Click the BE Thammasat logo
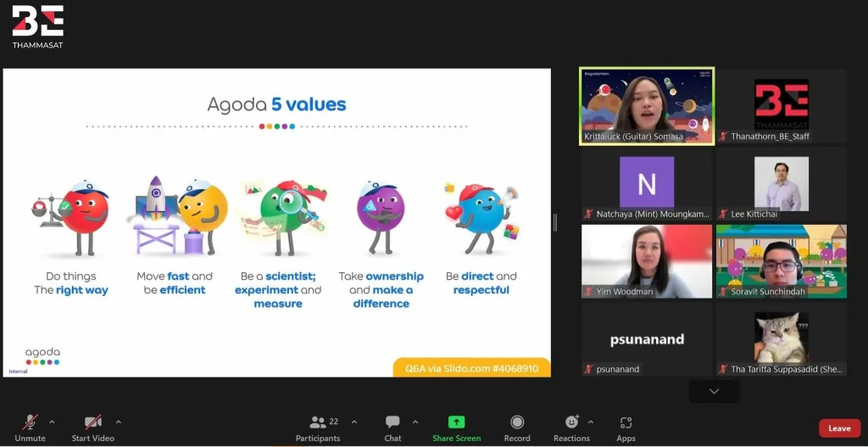The height and width of the screenshot is (447, 868). tap(38, 26)
